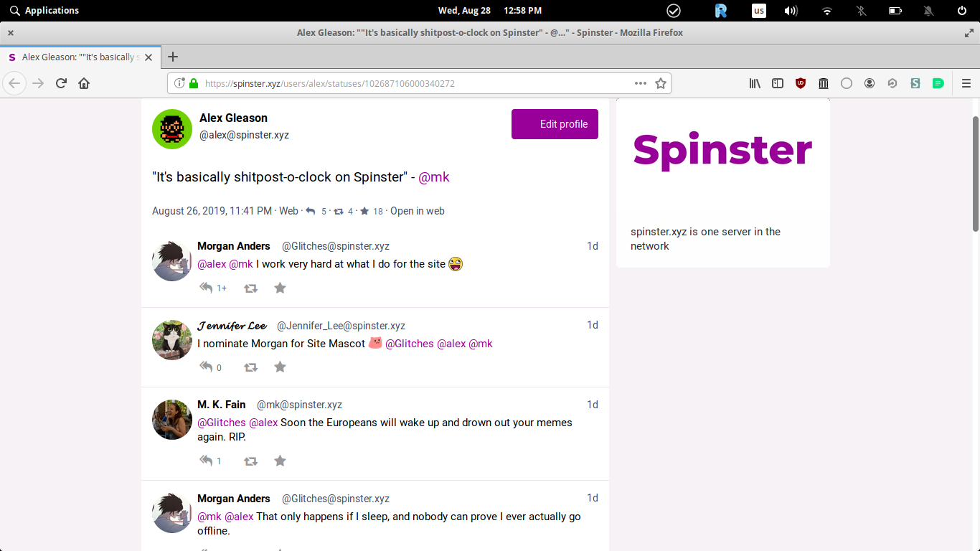Open the @mk mention link in main post
Image resolution: width=980 pixels, height=551 pixels.
(x=433, y=177)
